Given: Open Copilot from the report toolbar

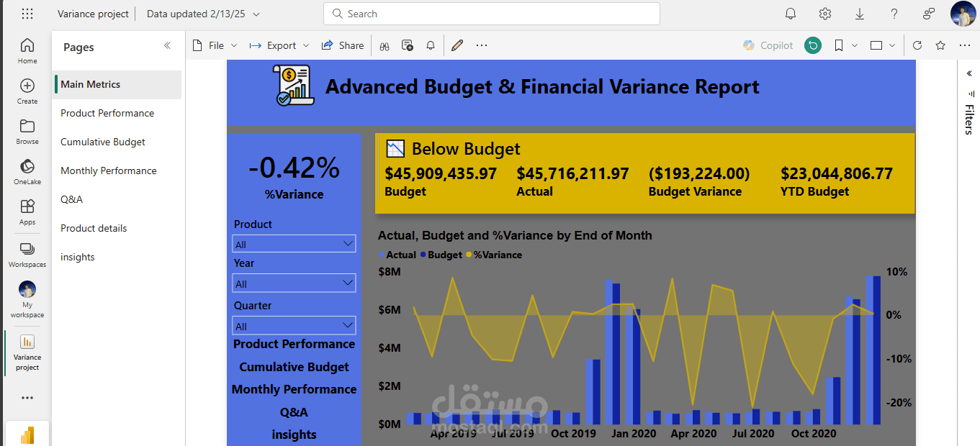Looking at the screenshot, I should 768,45.
